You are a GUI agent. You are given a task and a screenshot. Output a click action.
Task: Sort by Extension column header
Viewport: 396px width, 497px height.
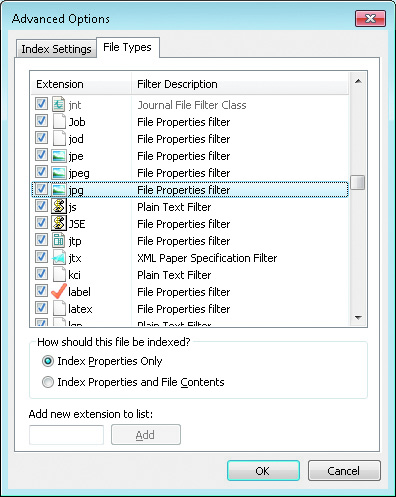coord(81,84)
